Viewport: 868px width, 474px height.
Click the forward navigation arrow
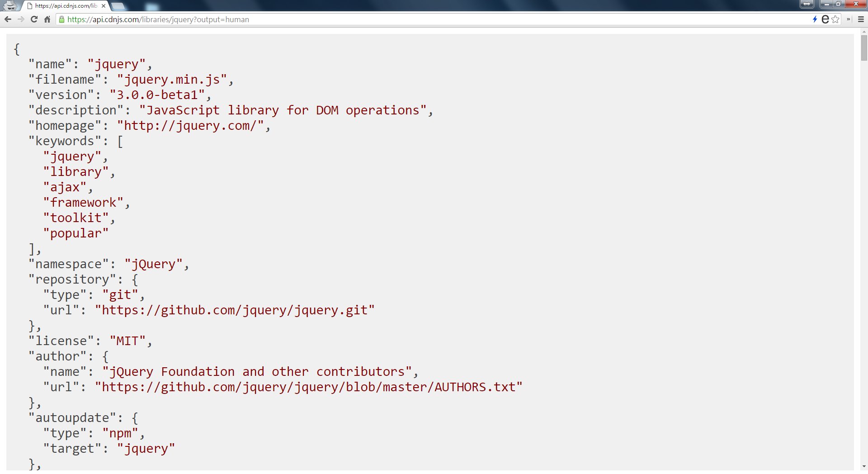(x=21, y=19)
